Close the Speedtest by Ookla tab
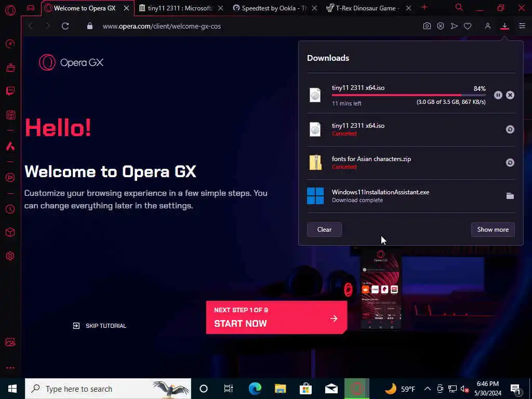 [314, 8]
